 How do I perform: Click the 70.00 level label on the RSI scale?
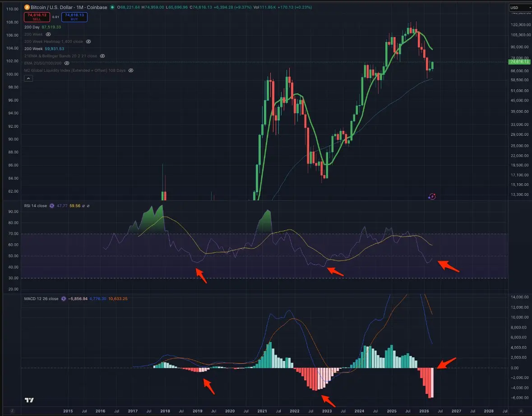pyautogui.click(x=13, y=233)
